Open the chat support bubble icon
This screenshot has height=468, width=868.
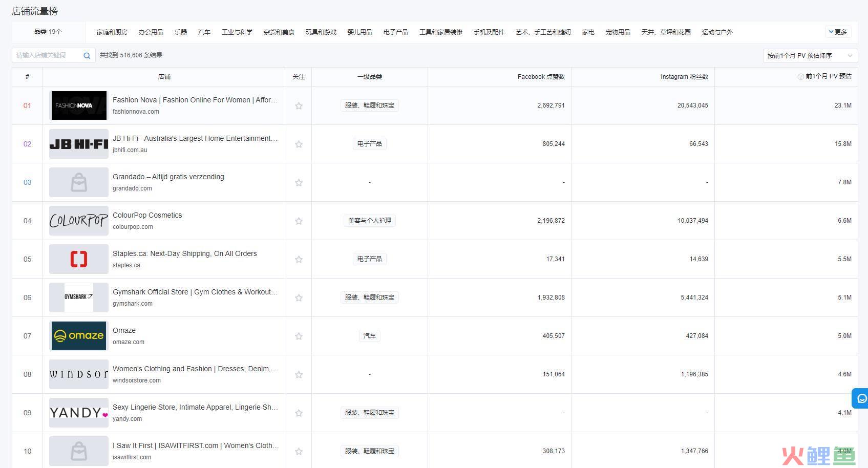[862, 398]
